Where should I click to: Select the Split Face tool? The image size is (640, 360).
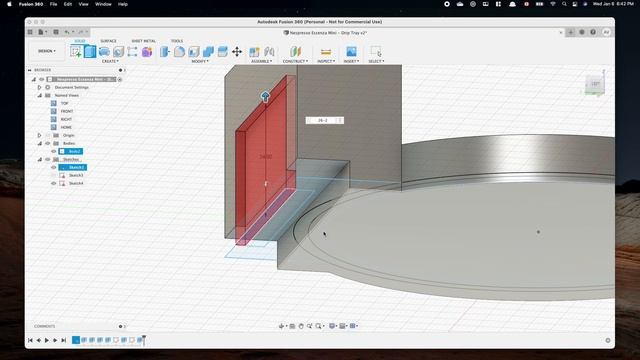click(222, 52)
